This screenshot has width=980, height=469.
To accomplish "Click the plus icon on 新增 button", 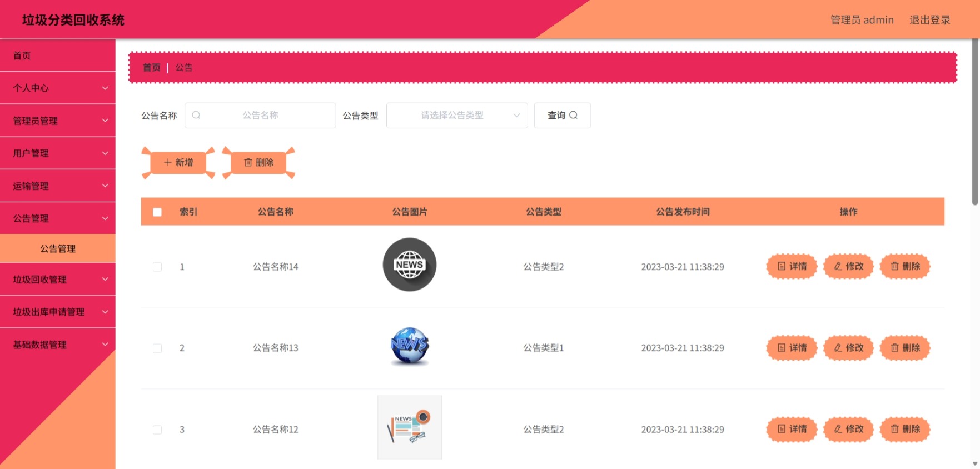I will (x=167, y=162).
